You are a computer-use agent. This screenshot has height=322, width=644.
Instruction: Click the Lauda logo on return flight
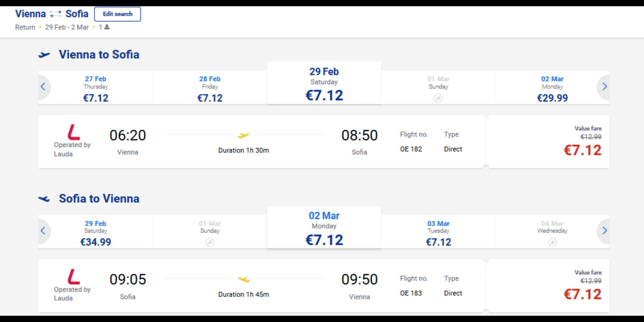73,277
